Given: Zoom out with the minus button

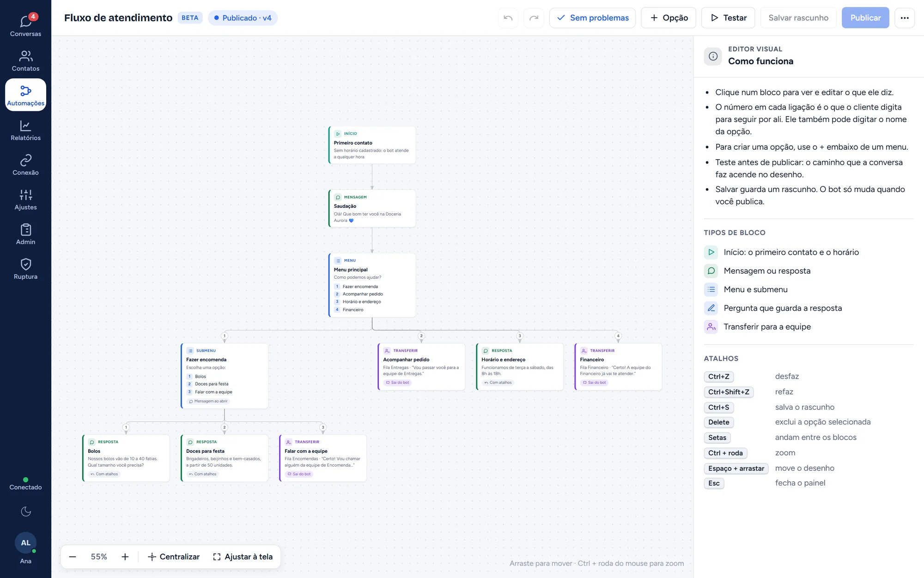Looking at the screenshot, I should pyautogui.click(x=73, y=557).
